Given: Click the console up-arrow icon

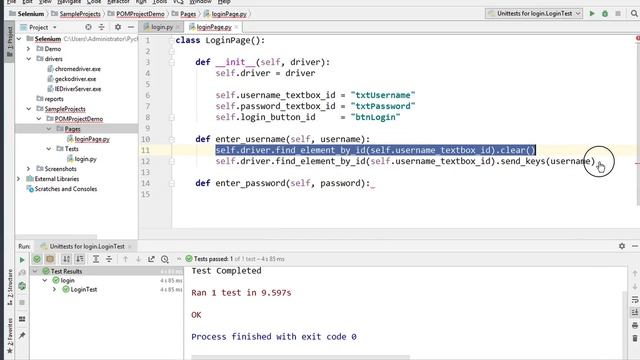Looking at the screenshot, I should [x=635, y=273].
